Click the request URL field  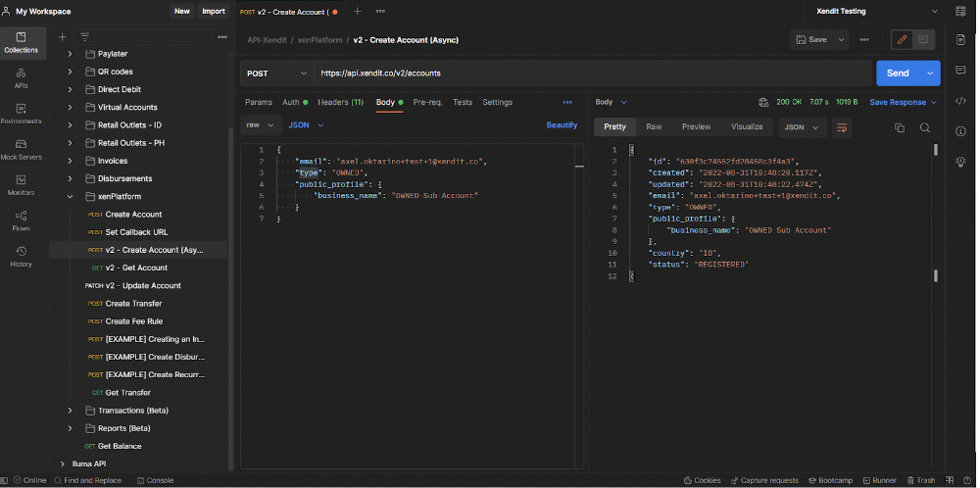pos(593,73)
